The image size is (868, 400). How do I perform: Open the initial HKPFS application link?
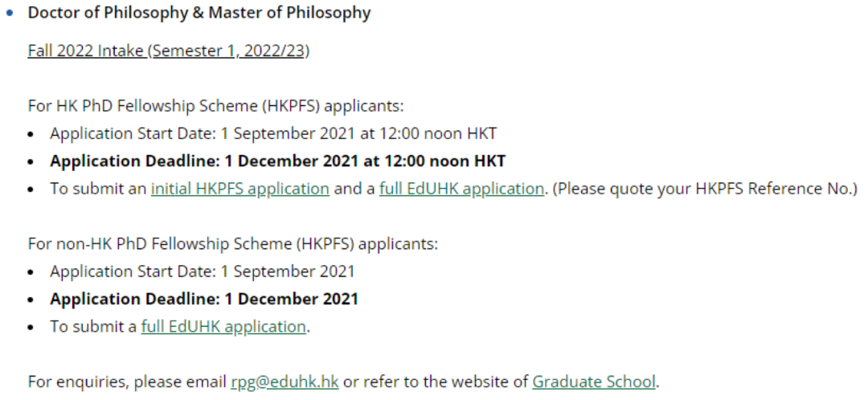click(240, 189)
